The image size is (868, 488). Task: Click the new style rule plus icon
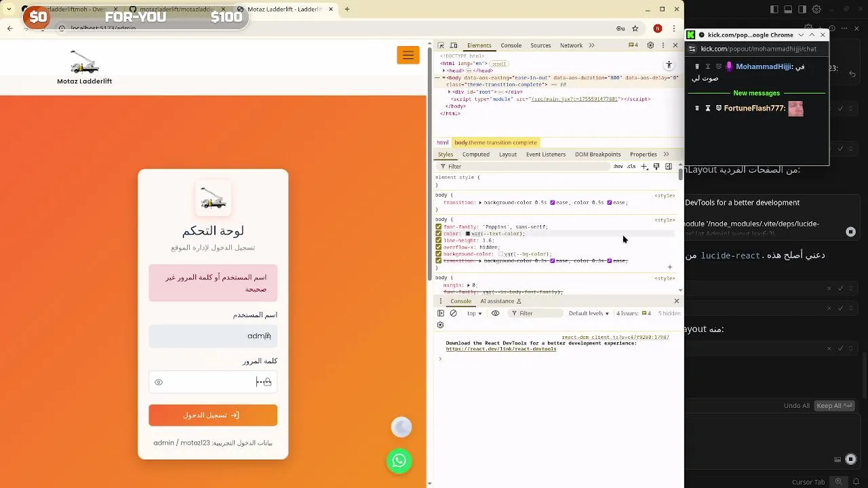point(644,167)
